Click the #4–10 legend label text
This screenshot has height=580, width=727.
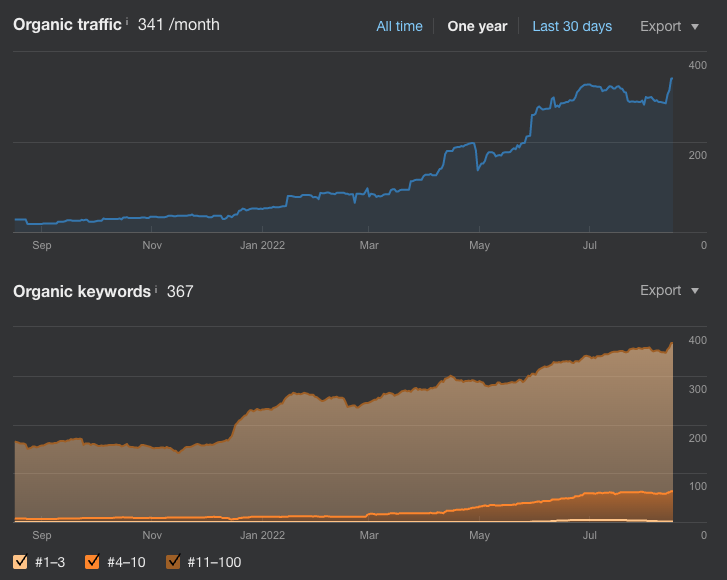(x=126, y=562)
